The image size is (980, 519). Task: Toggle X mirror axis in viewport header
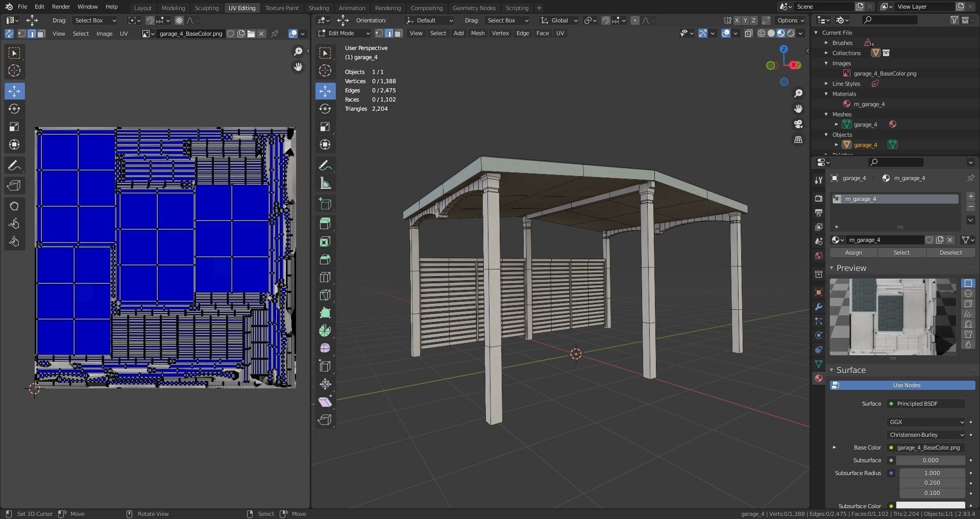tap(737, 20)
